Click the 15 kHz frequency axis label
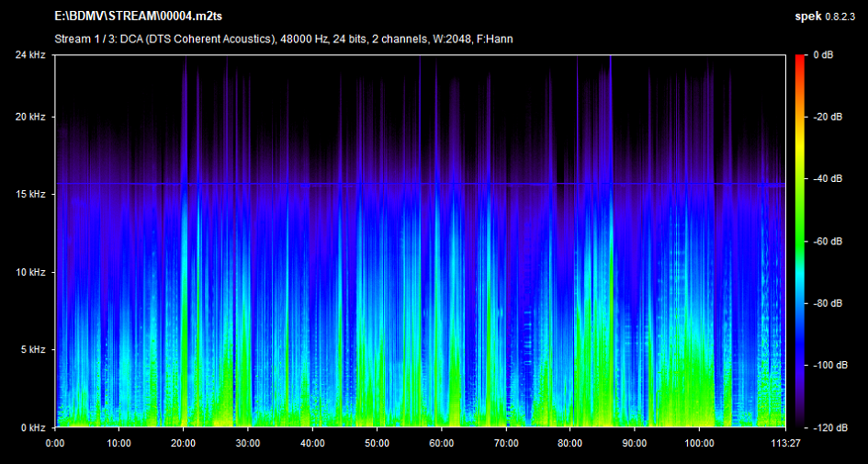Image resolution: width=868 pixels, height=464 pixels. coord(31,195)
